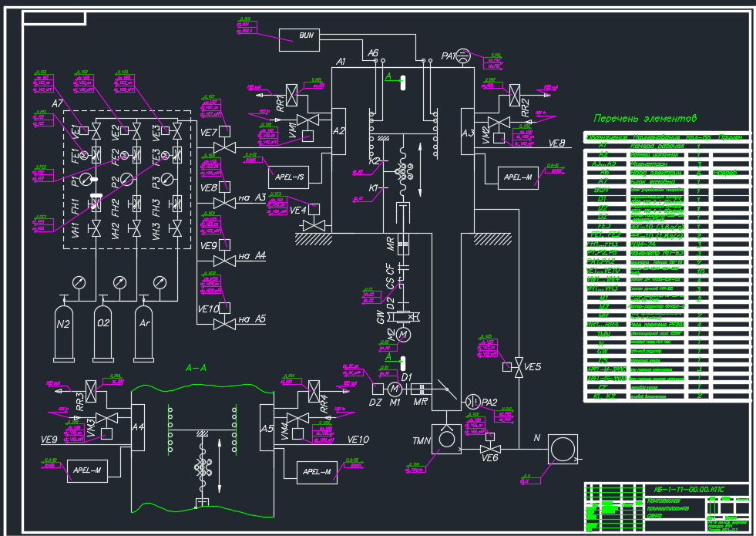
Task: Click the VE4 valve symbol
Action: [x=314, y=225]
